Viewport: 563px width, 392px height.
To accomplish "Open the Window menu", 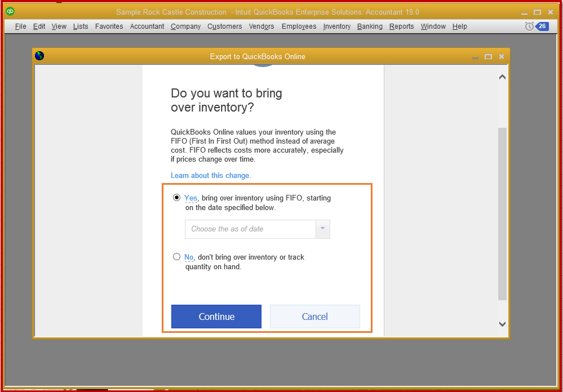I will click(x=433, y=26).
